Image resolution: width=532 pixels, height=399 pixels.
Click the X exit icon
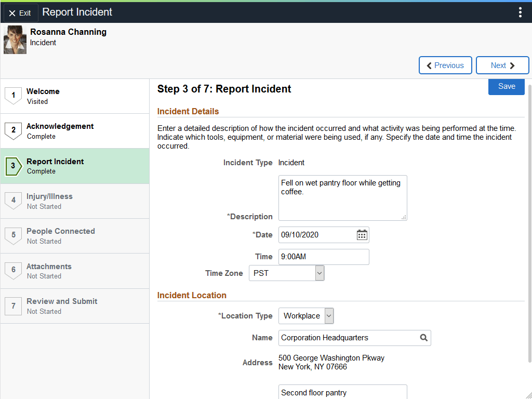(12, 12)
